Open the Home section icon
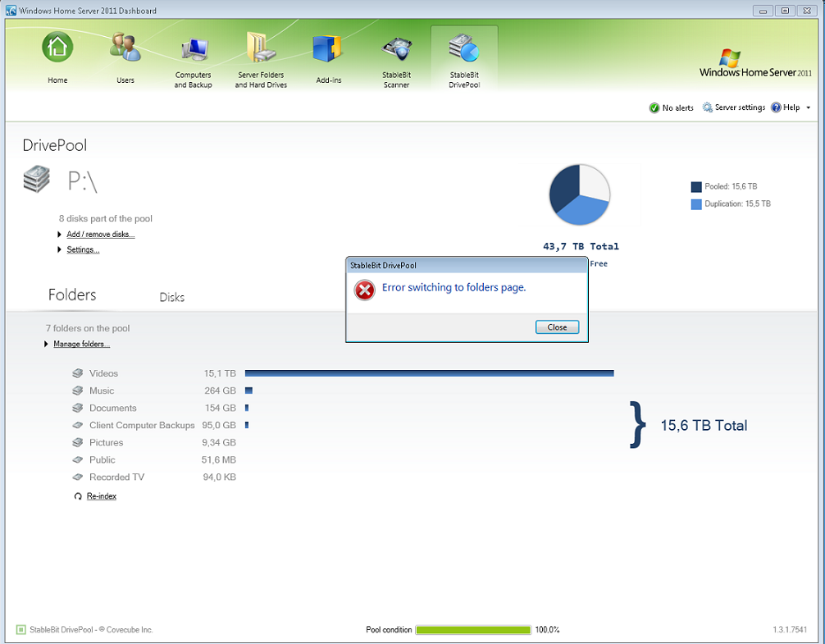 57,48
